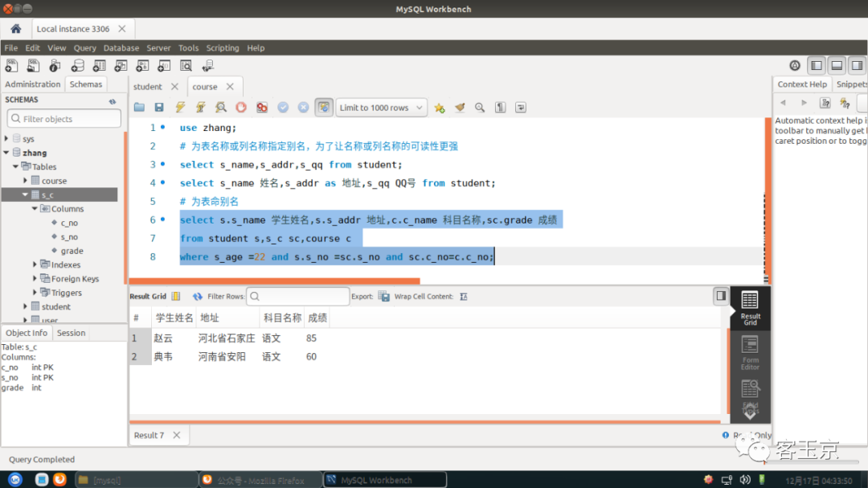Collapse the Columns node
Screen dimensions: 868x488
pos(35,209)
